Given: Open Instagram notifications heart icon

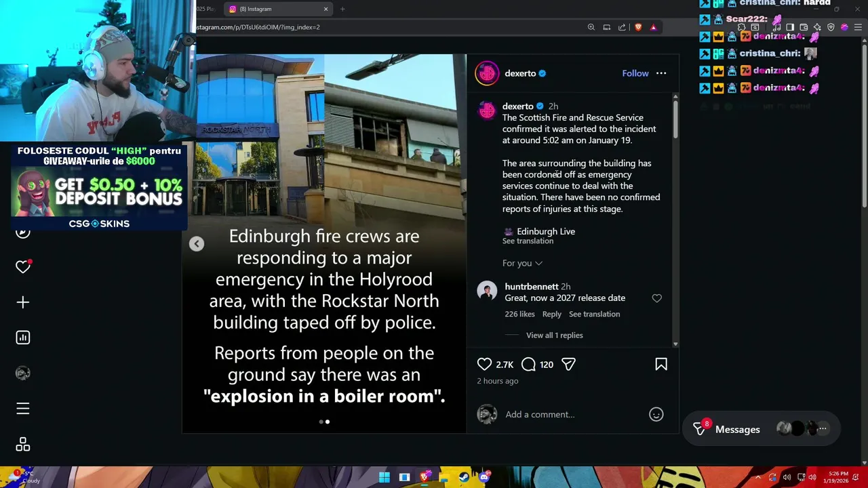Looking at the screenshot, I should point(23,267).
